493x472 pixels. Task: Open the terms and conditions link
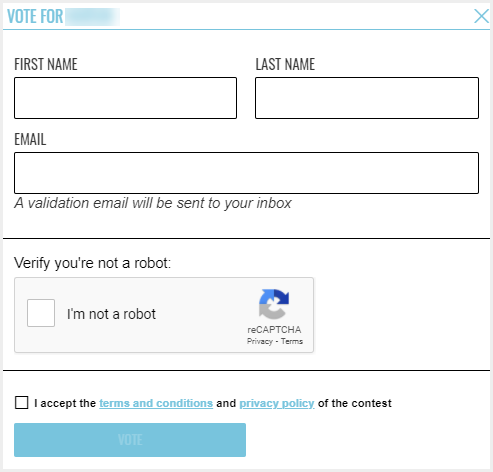156,403
